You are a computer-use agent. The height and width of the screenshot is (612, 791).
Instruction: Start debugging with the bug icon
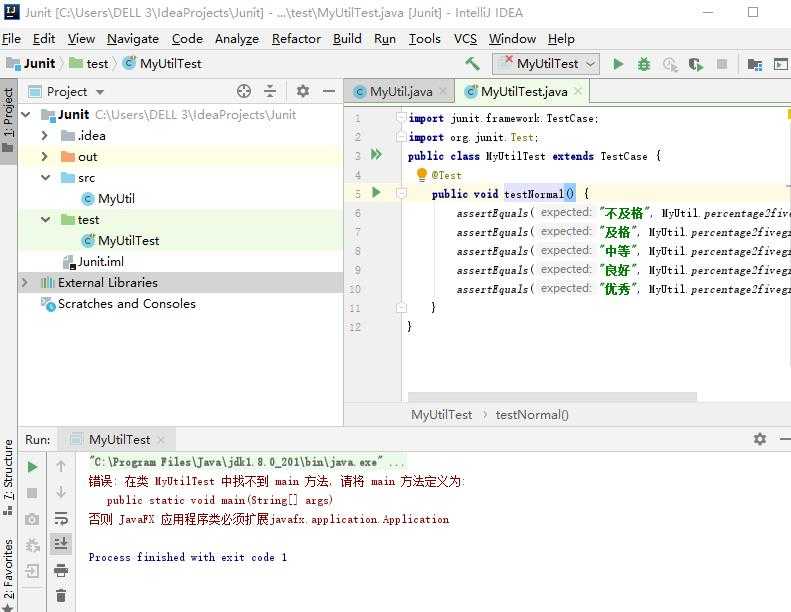tap(644, 64)
